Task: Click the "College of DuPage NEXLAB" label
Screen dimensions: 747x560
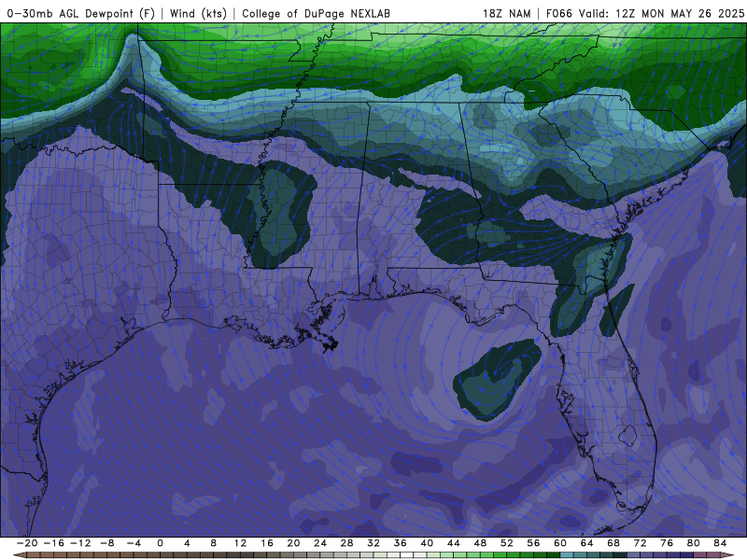Action: tap(316, 13)
